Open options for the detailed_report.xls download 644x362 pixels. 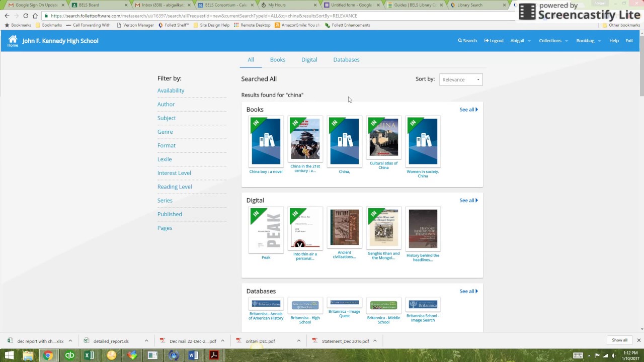click(x=146, y=341)
